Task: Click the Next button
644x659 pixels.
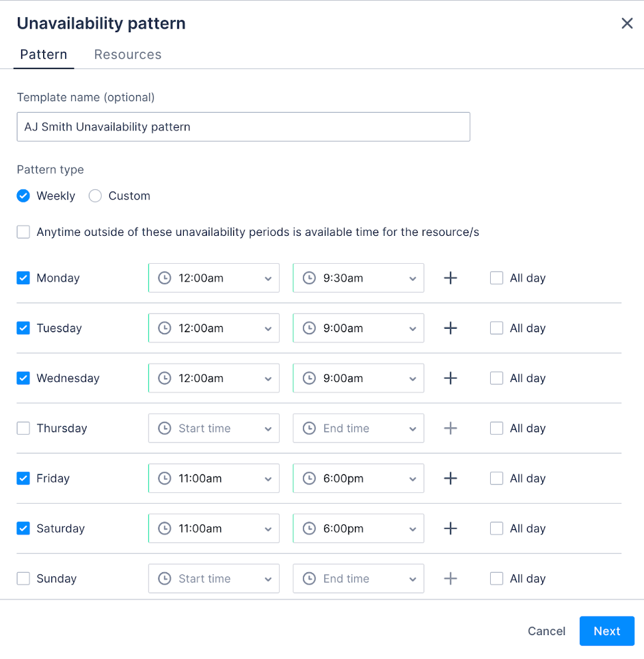Action: click(606, 631)
